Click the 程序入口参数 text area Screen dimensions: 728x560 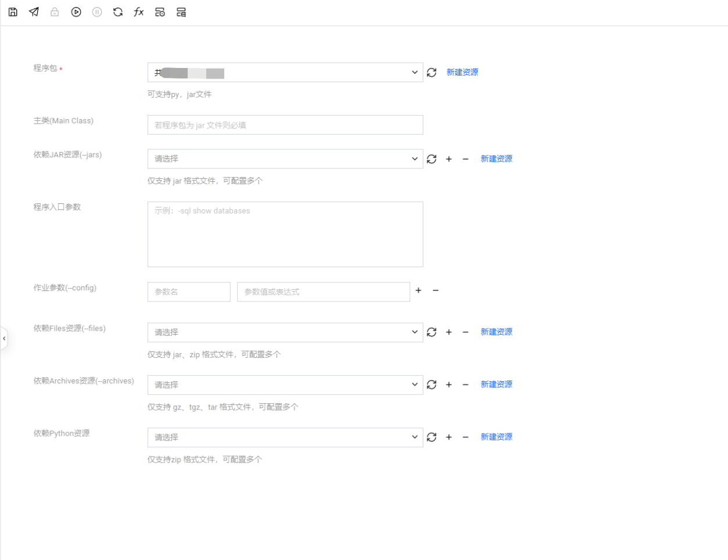(285, 234)
